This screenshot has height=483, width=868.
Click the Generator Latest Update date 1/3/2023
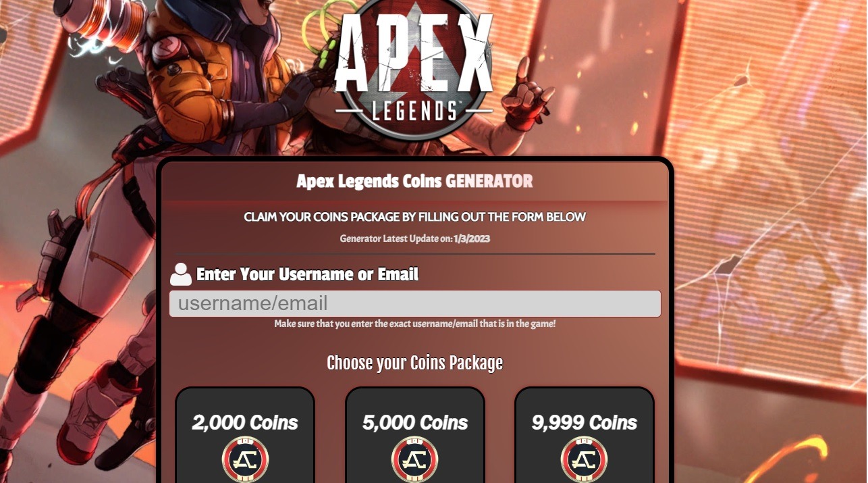tap(471, 238)
